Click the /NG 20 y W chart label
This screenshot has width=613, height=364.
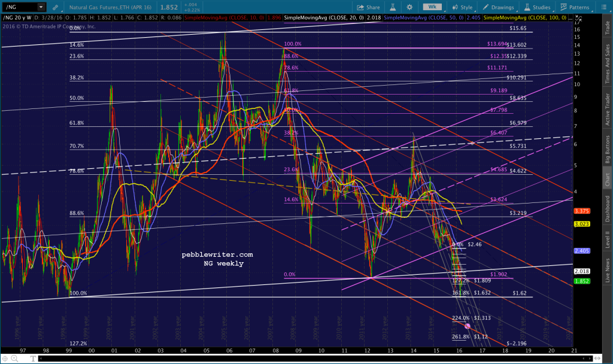pyautogui.click(x=17, y=18)
